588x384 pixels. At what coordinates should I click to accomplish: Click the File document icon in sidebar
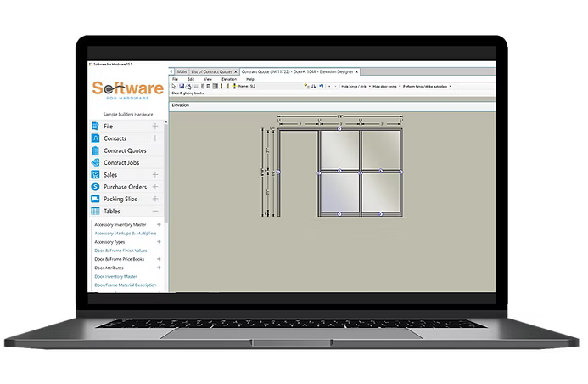(x=95, y=126)
